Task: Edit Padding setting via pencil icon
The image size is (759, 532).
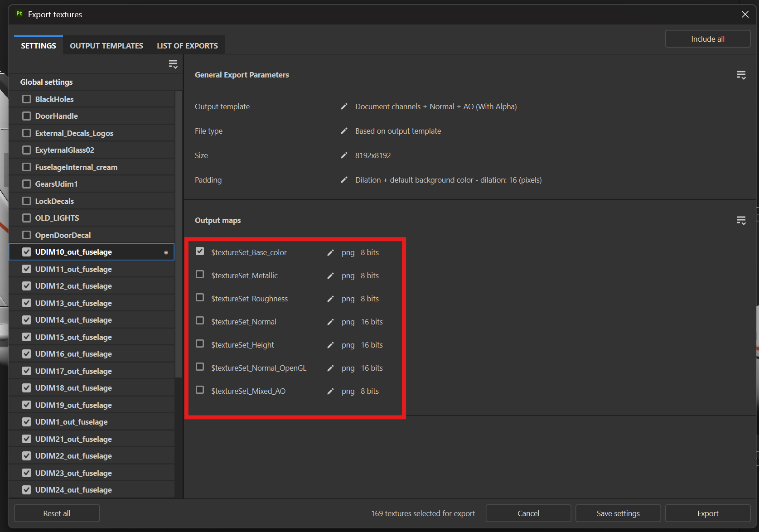Action: coord(344,180)
